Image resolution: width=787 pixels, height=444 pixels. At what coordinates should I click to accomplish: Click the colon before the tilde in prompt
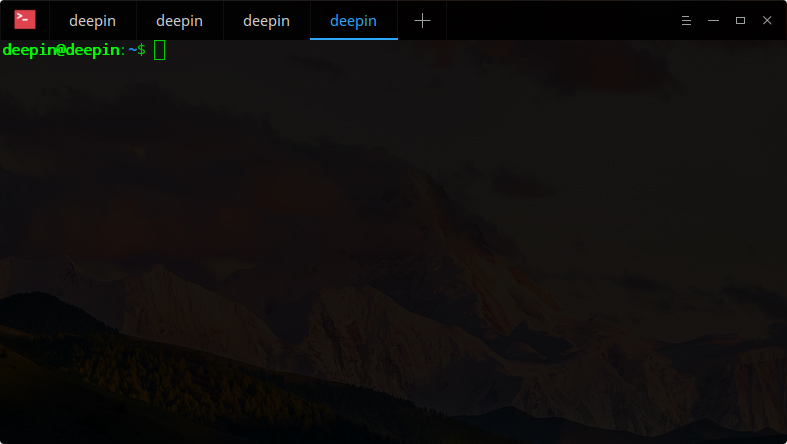point(124,50)
